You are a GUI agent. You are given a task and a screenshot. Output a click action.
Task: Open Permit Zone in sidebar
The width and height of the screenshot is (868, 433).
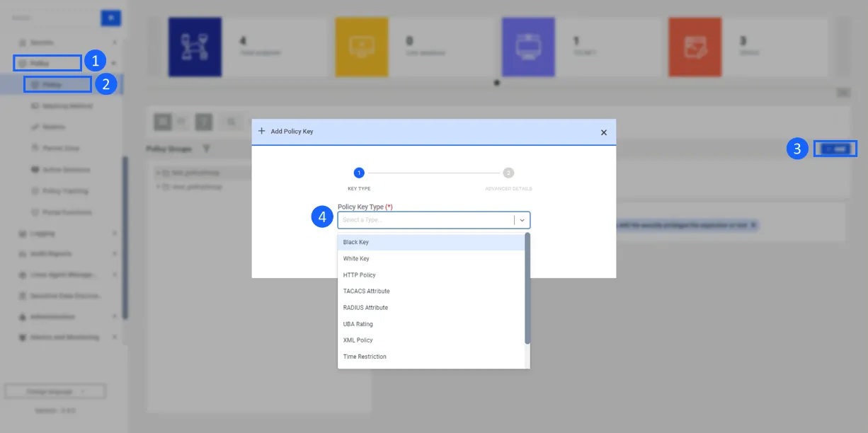pos(60,149)
